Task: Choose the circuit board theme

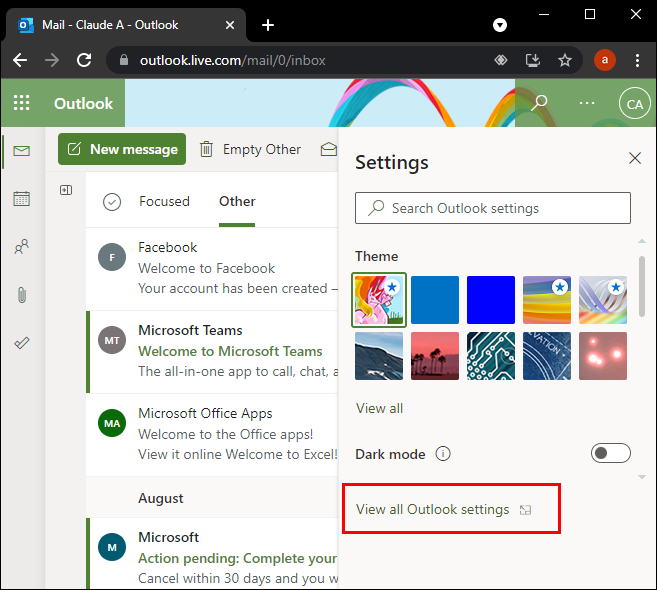Action: [x=491, y=356]
